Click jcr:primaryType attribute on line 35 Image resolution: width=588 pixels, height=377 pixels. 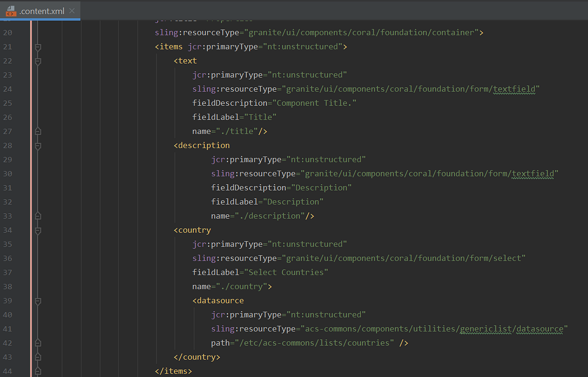[270, 244]
